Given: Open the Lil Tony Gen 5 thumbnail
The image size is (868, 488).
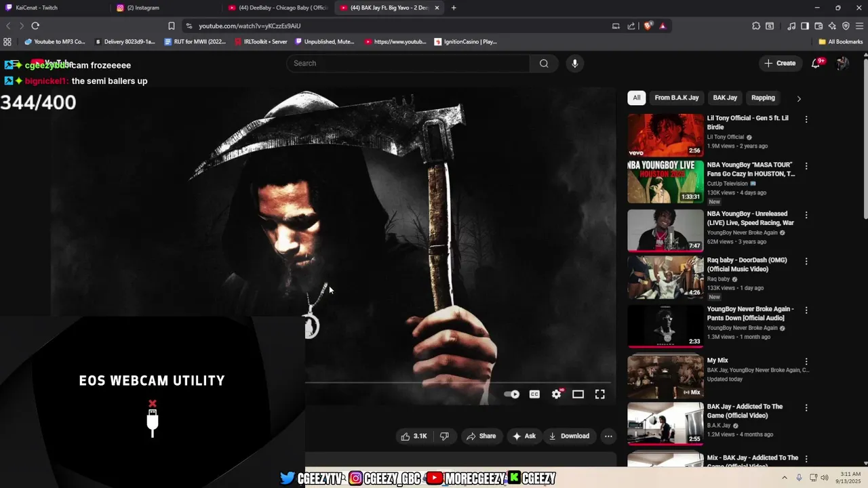Looking at the screenshot, I should pyautogui.click(x=665, y=135).
